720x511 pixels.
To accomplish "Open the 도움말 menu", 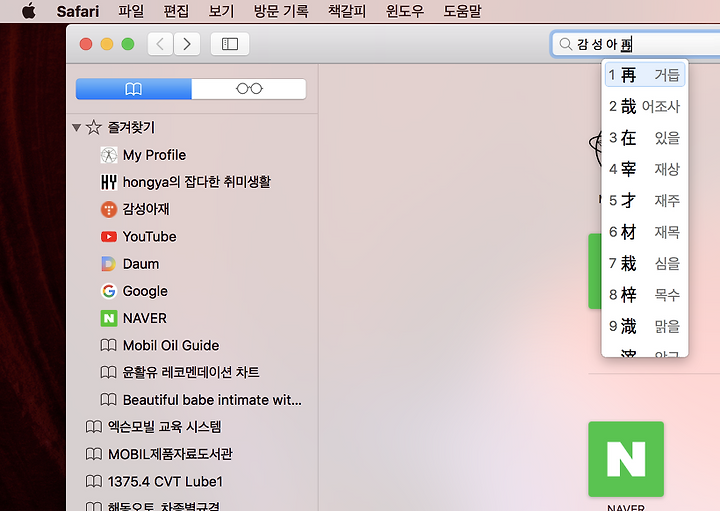I will 462,11.
